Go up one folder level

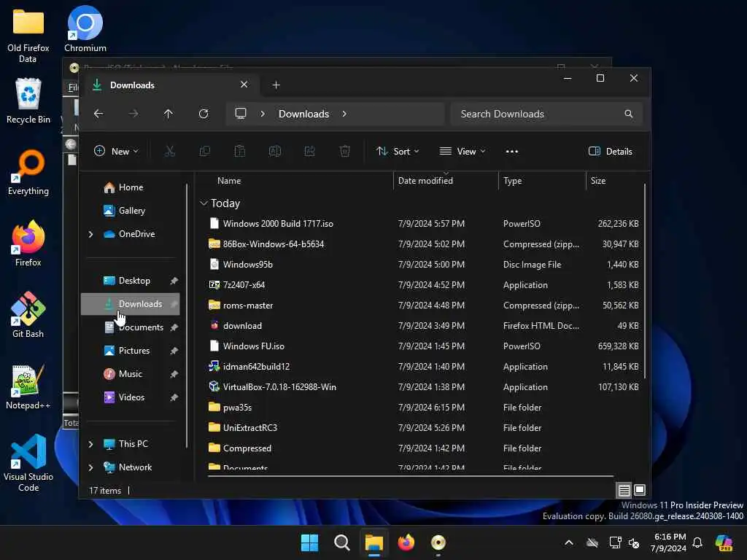169,114
